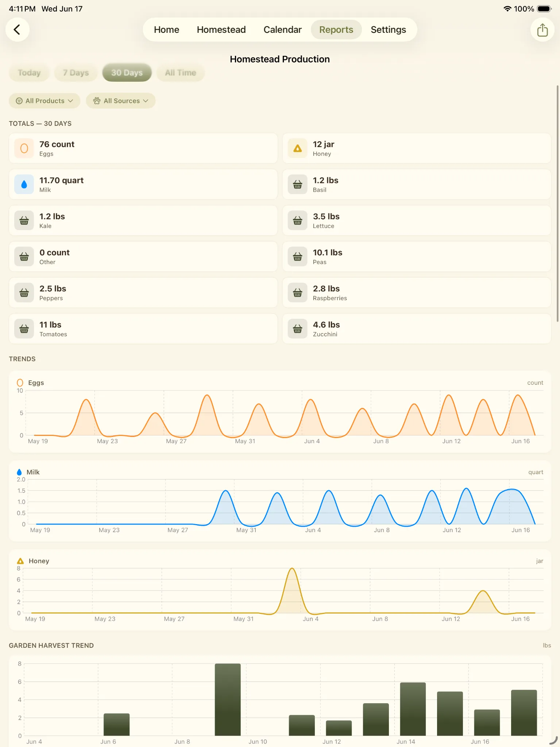The height and width of the screenshot is (747, 560).
Task: Tap the back arrow button
Action: (x=17, y=30)
